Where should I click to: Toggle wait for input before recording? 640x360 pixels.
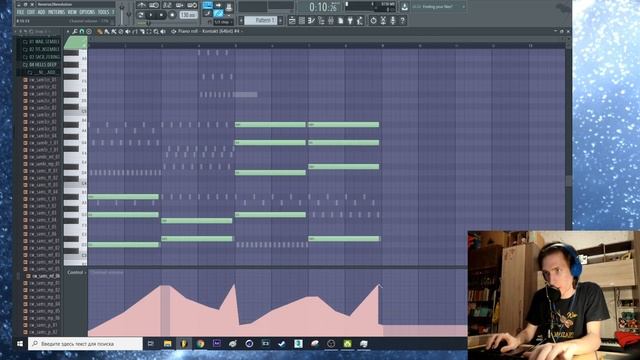tap(154, 5)
